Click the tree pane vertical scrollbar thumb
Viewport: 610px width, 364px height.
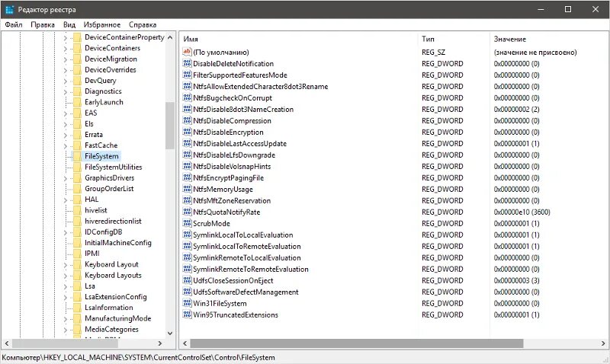click(170, 126)
